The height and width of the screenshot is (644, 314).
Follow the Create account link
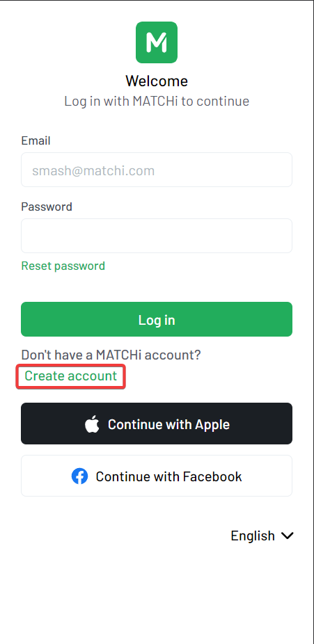(71, 376)
